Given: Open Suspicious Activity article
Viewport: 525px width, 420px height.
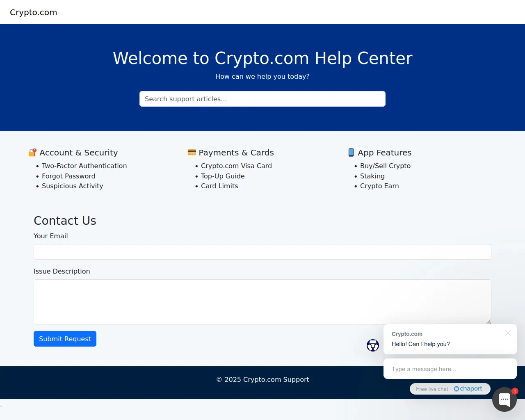Looking at the screenshot, I should 72,186.
